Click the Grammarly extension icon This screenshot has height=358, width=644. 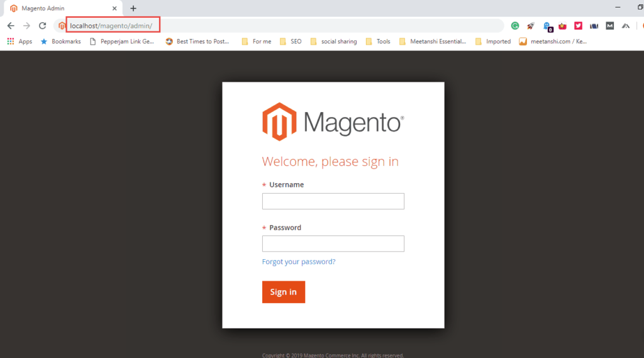click(x=514, y=26)
